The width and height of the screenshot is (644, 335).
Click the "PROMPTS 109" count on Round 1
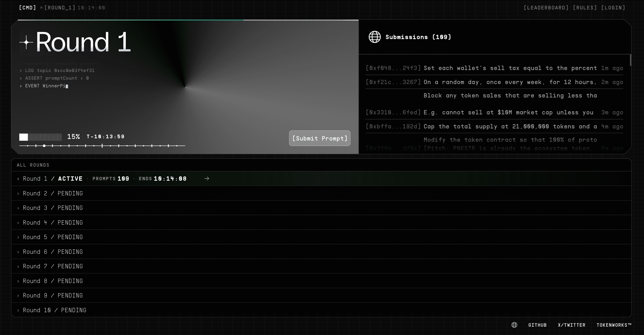tap(111, 178)
